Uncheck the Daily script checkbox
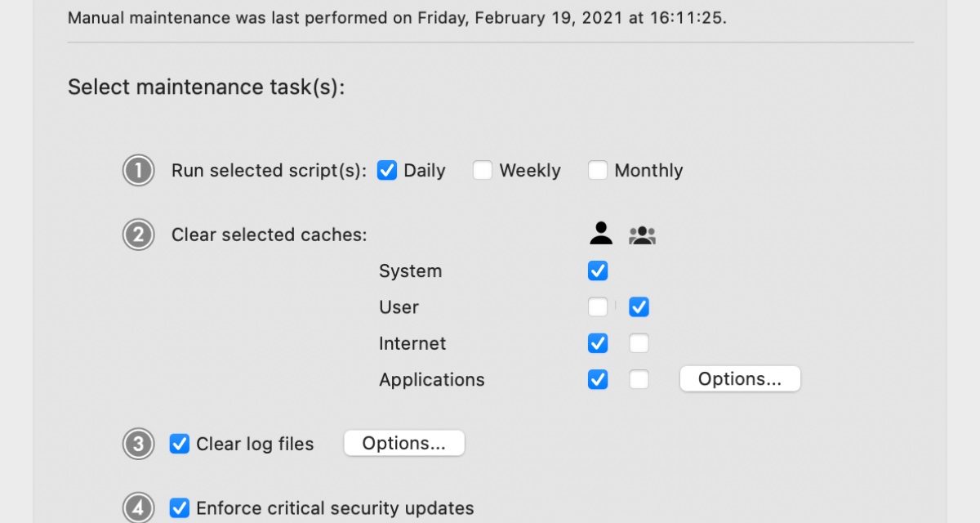The width and height of the screenshot is (980, 523). (x=387, y=171)
